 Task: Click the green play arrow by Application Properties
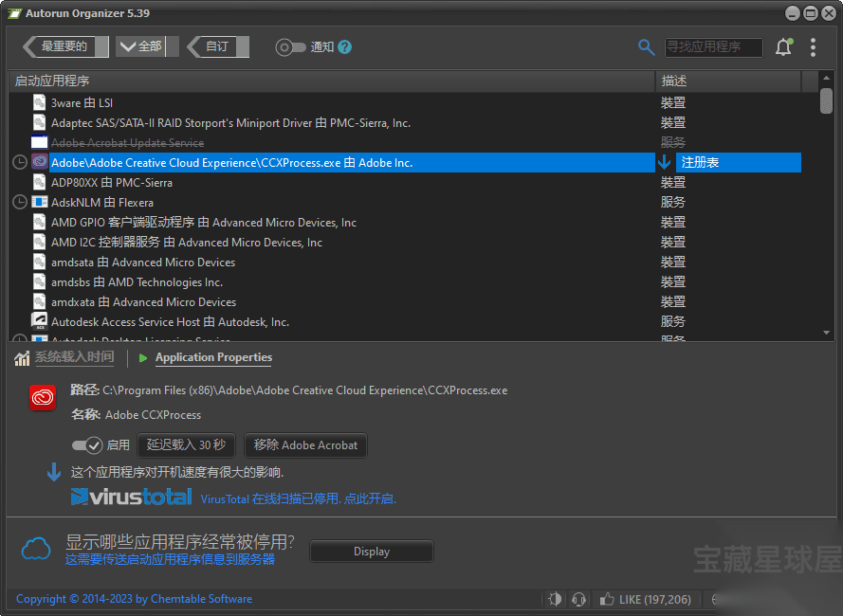143,358
